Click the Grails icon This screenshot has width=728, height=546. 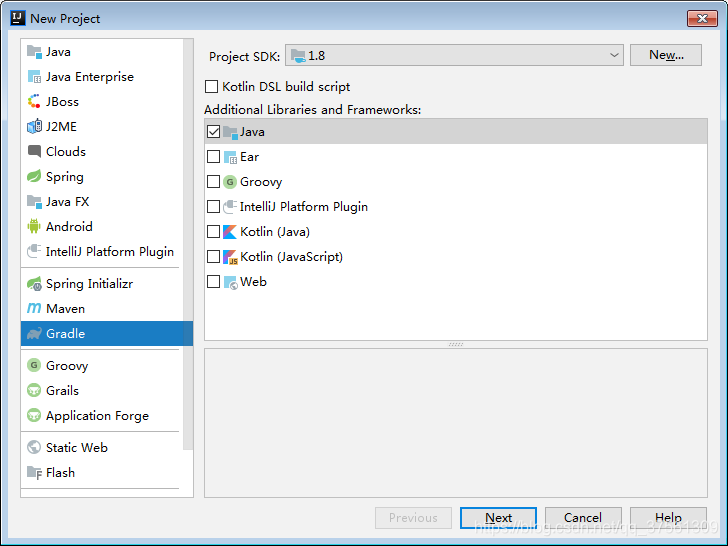[x=34, y=390]
